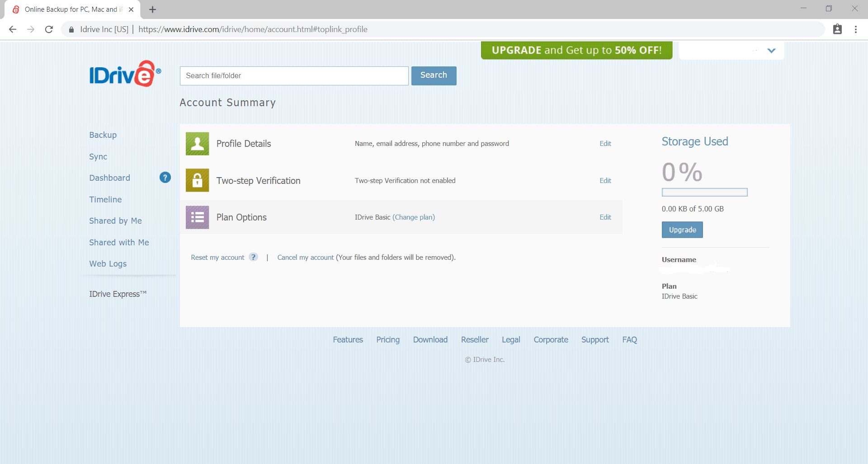Viewport: 868px width, 464px height.
Task: Open Reseller footer link
Action: [475, 339]
